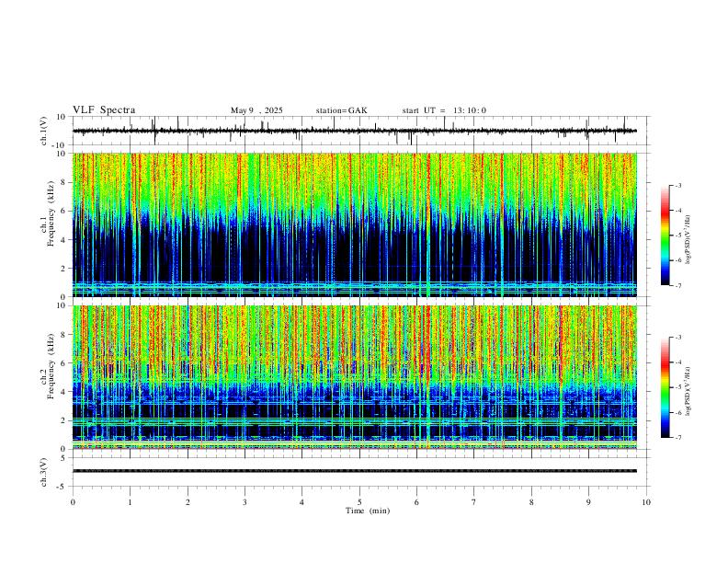The image size is (728, 563).
Task: Click the "ch.1(V)" waveform axis label
Action: (45, 131)
